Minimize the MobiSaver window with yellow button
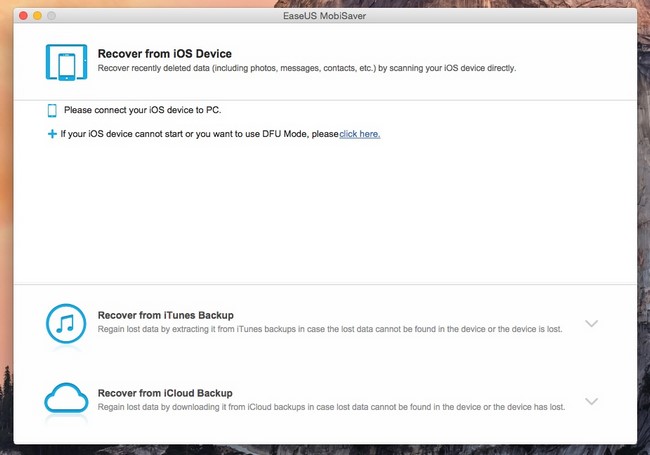650x455 pixels. (x=37, y=16)
